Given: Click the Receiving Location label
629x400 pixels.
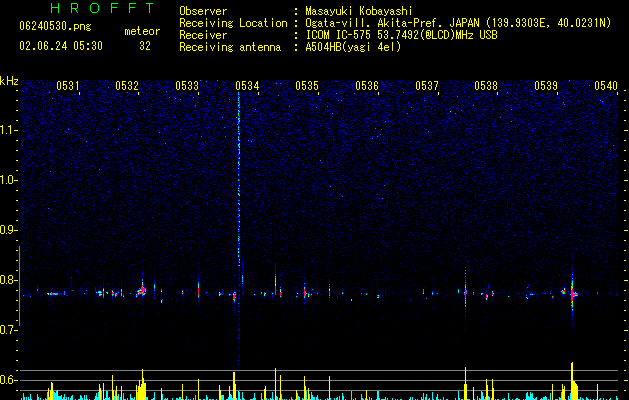Looking at the screenshot, I should (x=233, y=23).
